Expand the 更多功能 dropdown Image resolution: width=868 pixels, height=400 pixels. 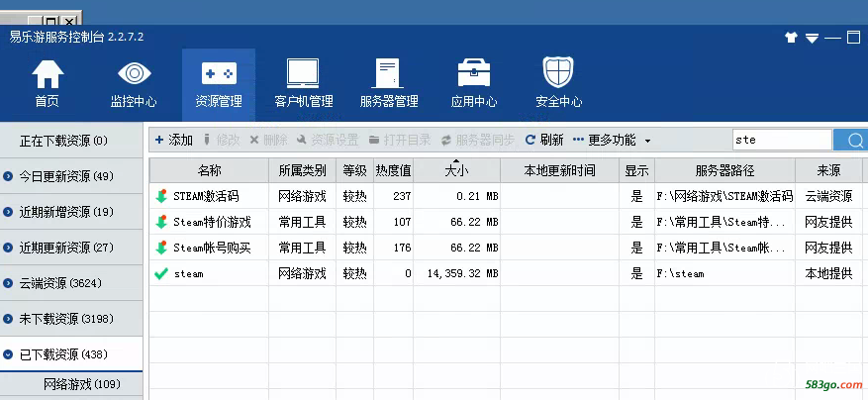(612, 140)
